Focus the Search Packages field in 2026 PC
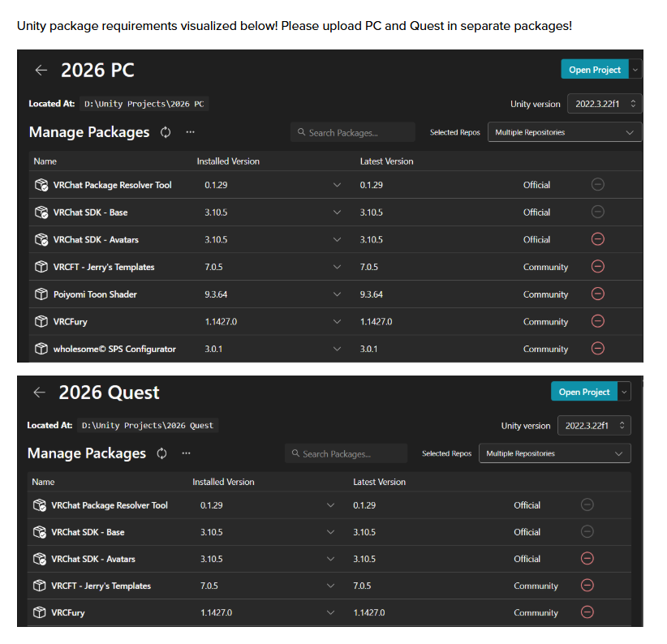667x644 pixels. point(353,133)
